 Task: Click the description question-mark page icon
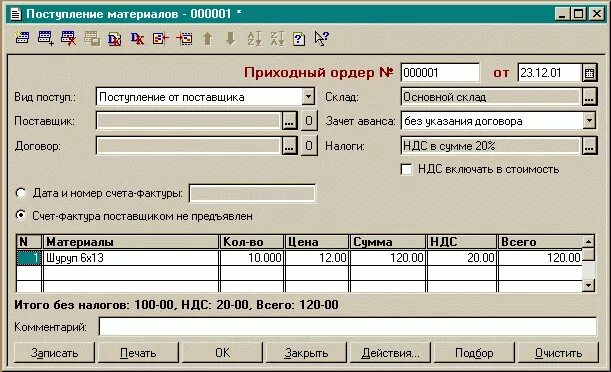299,39
